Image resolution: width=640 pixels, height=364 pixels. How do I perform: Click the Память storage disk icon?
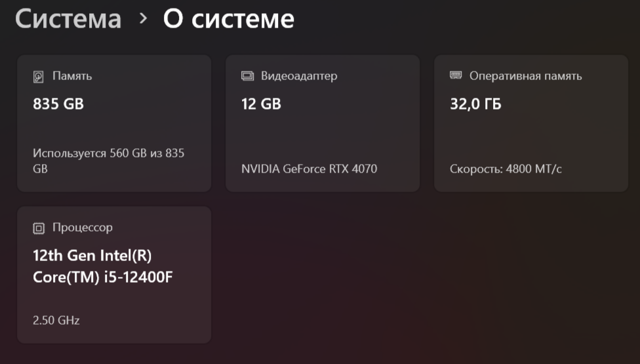click(39, 77)
